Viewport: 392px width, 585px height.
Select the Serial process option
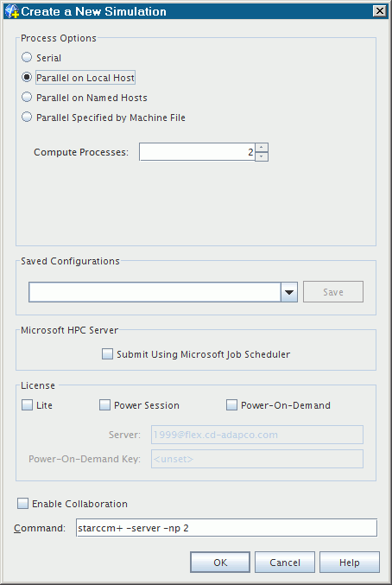pyautogui.click(x=27, y=57)
